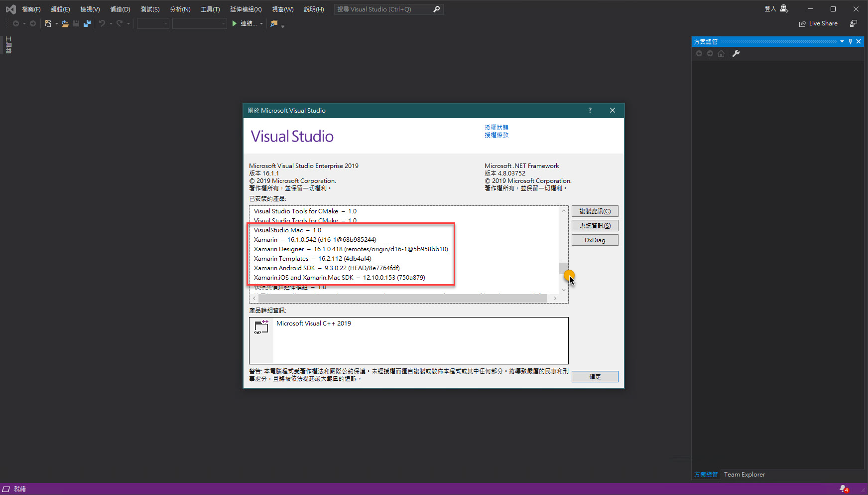Click the navigate backward arrow in the main toolbar
This screenshot has height=495, width=868.
pyautogui.click(x=16, y=23)
